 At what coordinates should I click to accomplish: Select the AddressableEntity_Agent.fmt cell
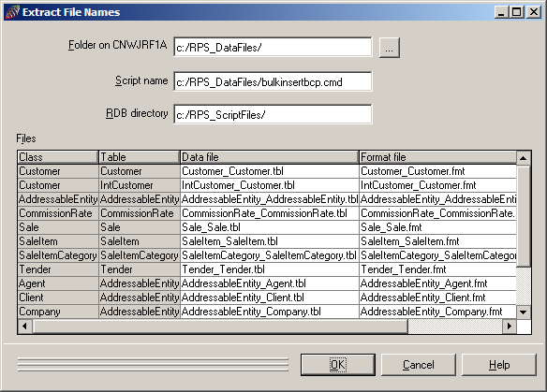[437, 283]
